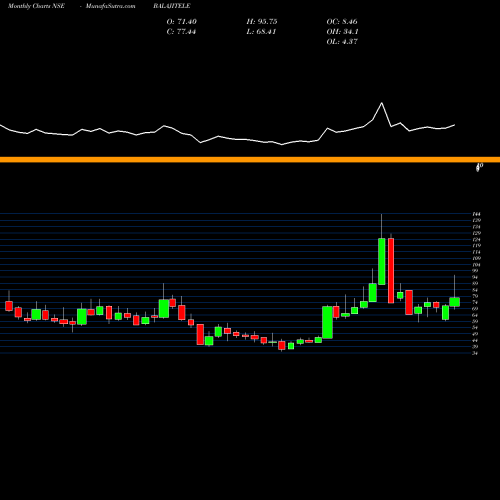The image size is (500, 500).
Task: Click the 99 price axis label
Action: [475, 271]
